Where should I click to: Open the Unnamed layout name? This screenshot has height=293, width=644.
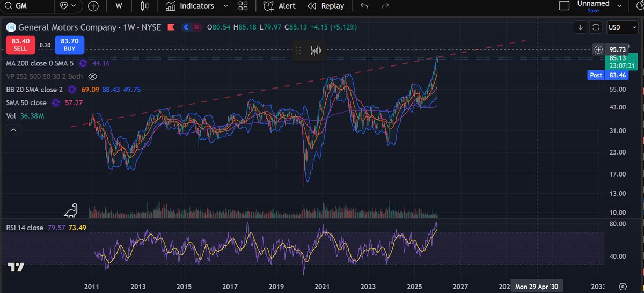tap(593, 3)
